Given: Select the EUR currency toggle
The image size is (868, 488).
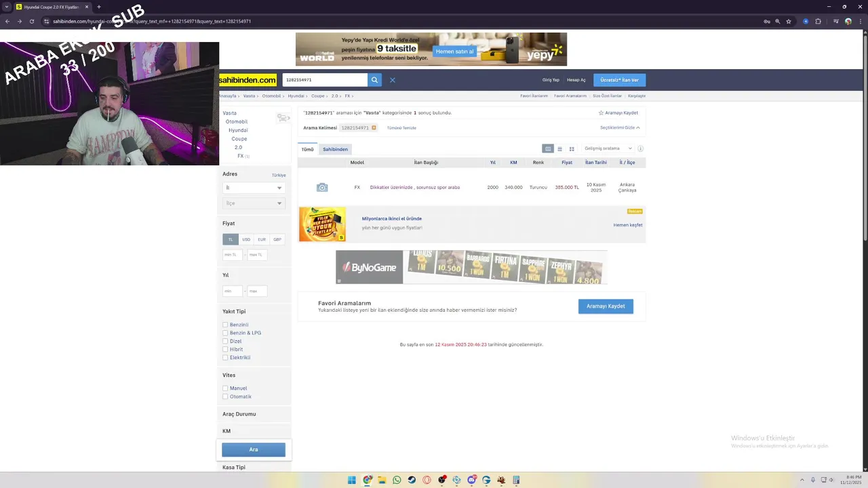Looking at the screenshot, I should click(x=262, y=239).
